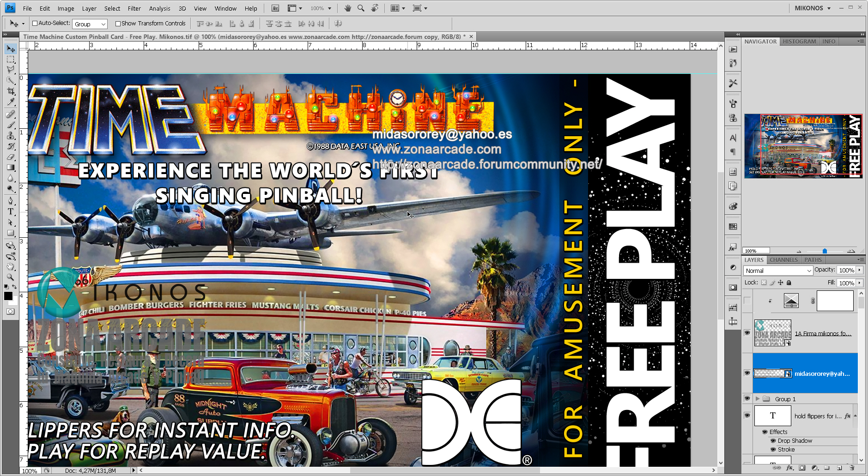The image size is (868, 476).
Task: Switch to the Info tab
Action: click(829, 42)
